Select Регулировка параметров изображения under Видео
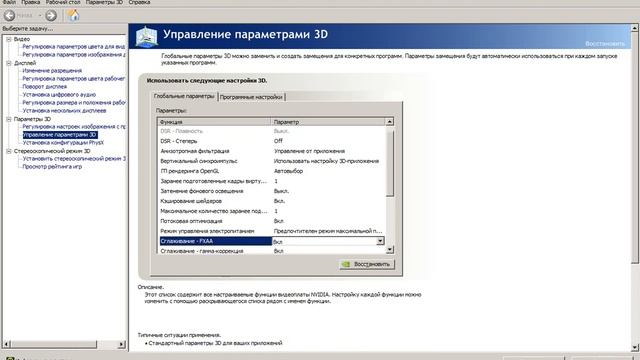This screenshot has height=360, width=640. pos(73,55)
